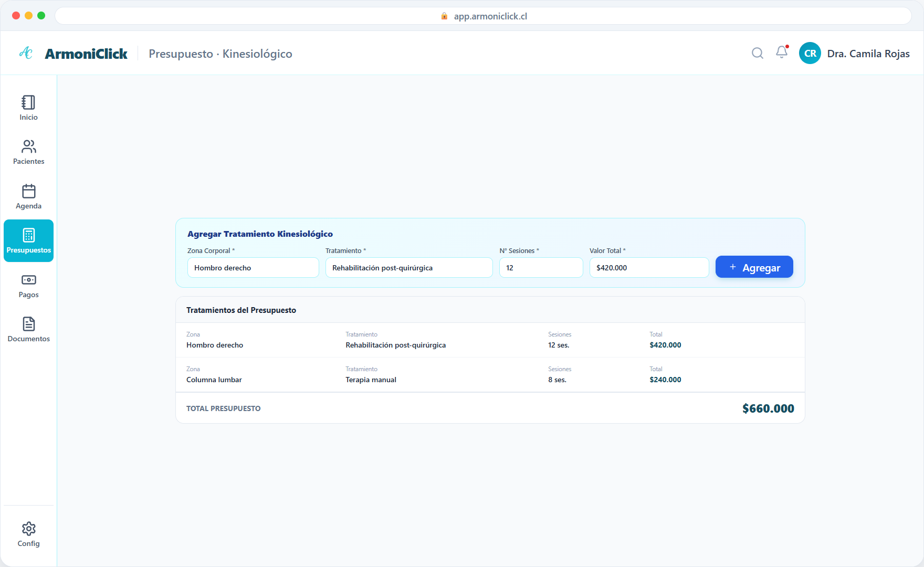Image resolution: width=924 pixels, height=567 pixels.
Task: Open Config settings gear
Action: tap(28, 534)
